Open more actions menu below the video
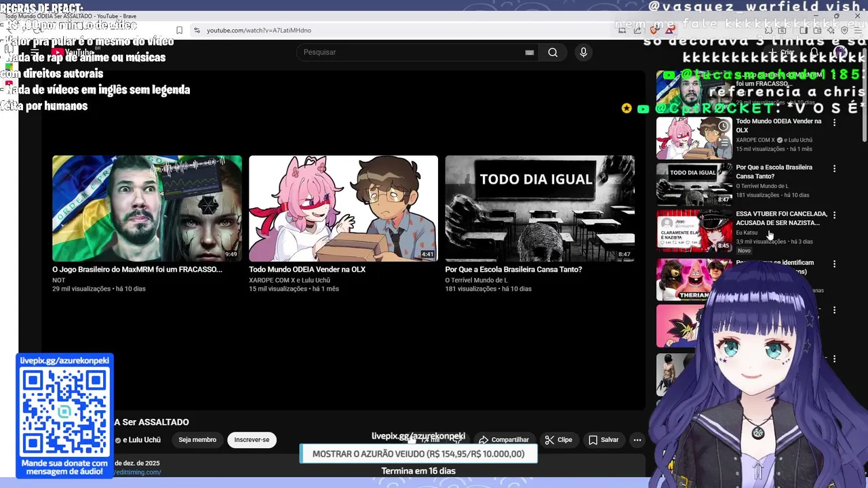 coord(637,440)
